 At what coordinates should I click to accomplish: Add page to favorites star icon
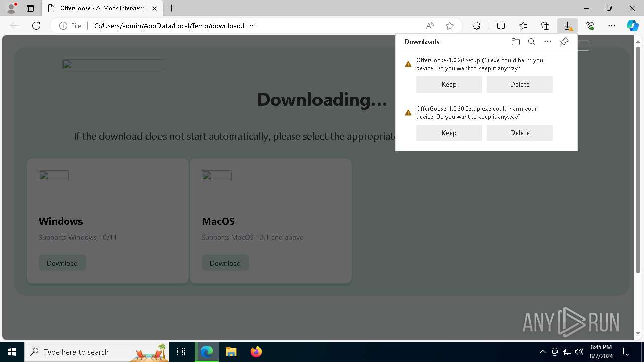tap(450, 26)
